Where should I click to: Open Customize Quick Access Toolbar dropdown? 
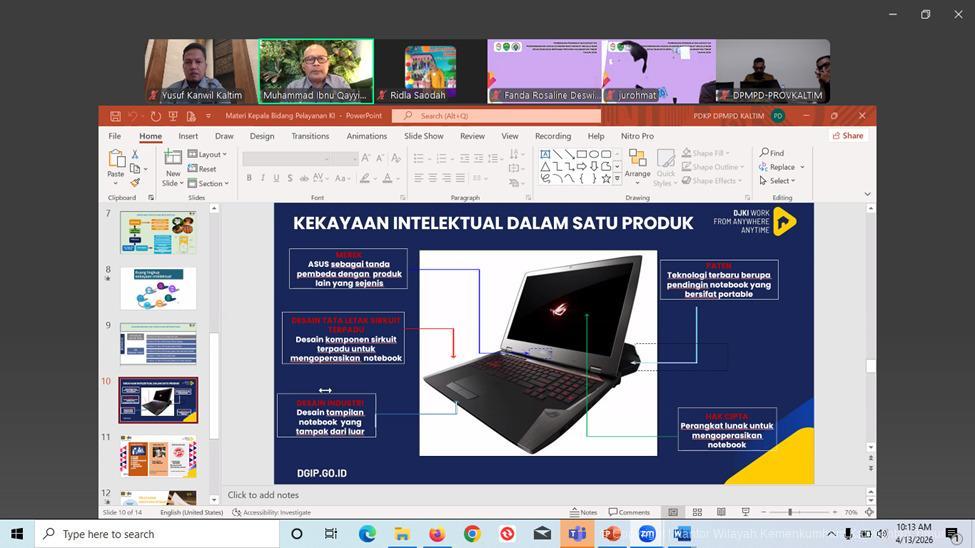pyautogui.click(x=208, y=116)
